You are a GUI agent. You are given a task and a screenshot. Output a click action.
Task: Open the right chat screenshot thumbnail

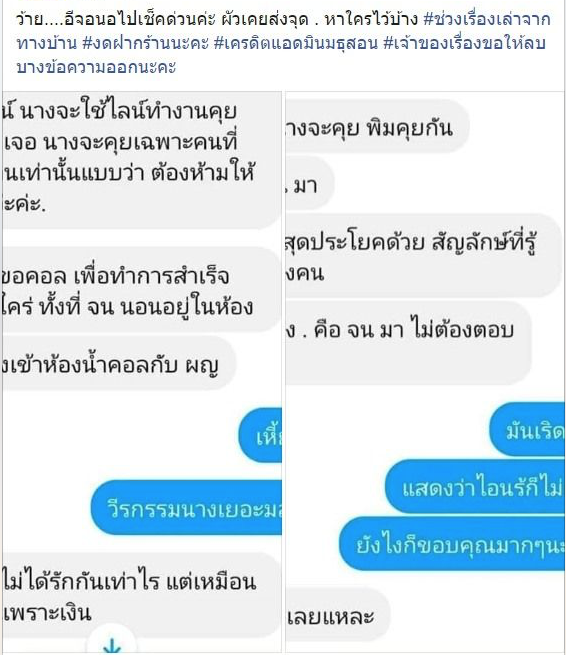pyautogui.click(x=425, y=372)
